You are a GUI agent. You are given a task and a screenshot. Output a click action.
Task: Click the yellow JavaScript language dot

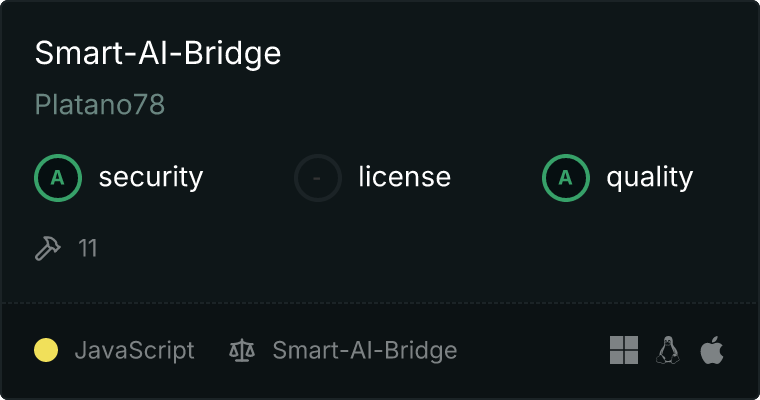click(46, 350)
